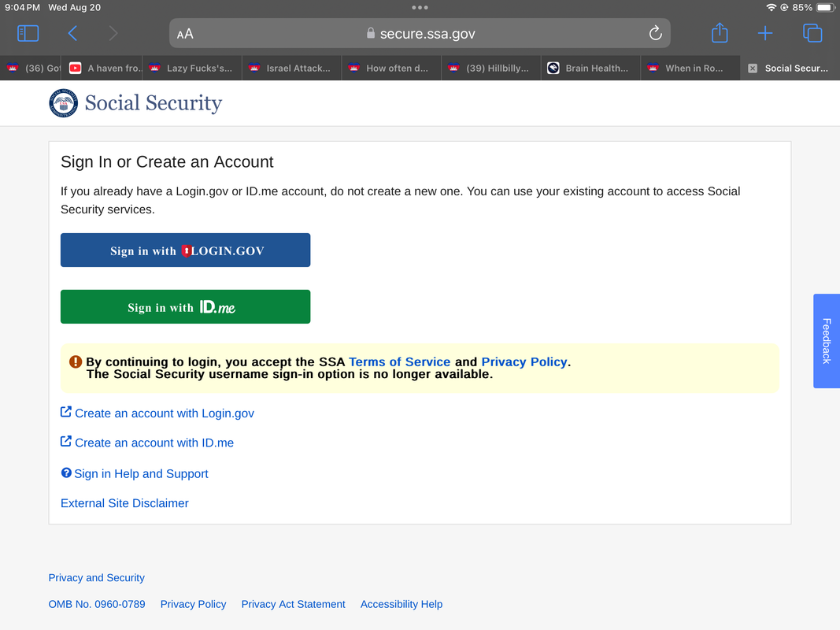Close the Social Security tab
Viewport: 840px width, 630px height.
(753, 68)
